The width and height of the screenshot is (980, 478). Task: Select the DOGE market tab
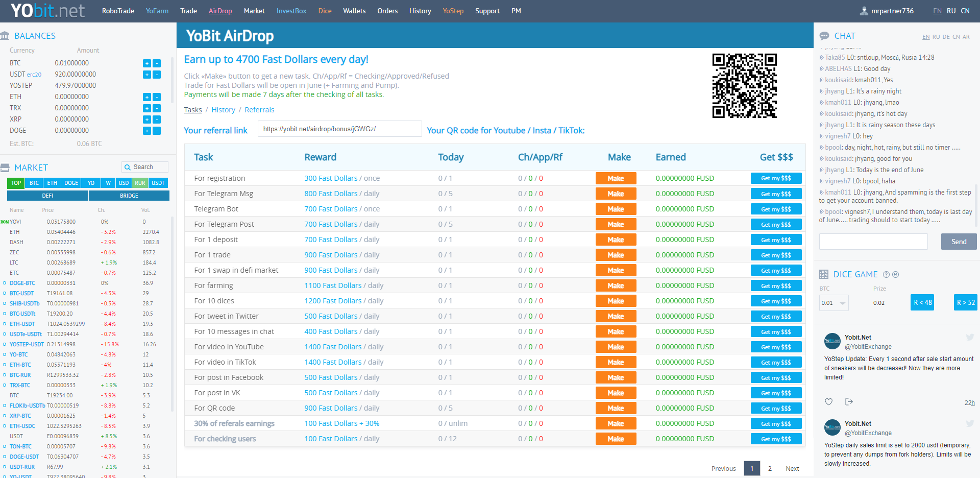[x=71, y=183]
